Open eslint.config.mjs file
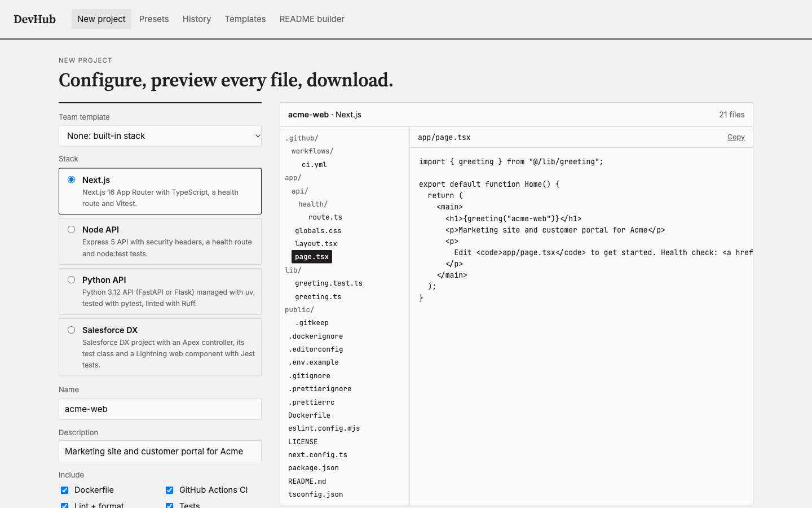Viewport: 812px width, 508px height. 324,428
